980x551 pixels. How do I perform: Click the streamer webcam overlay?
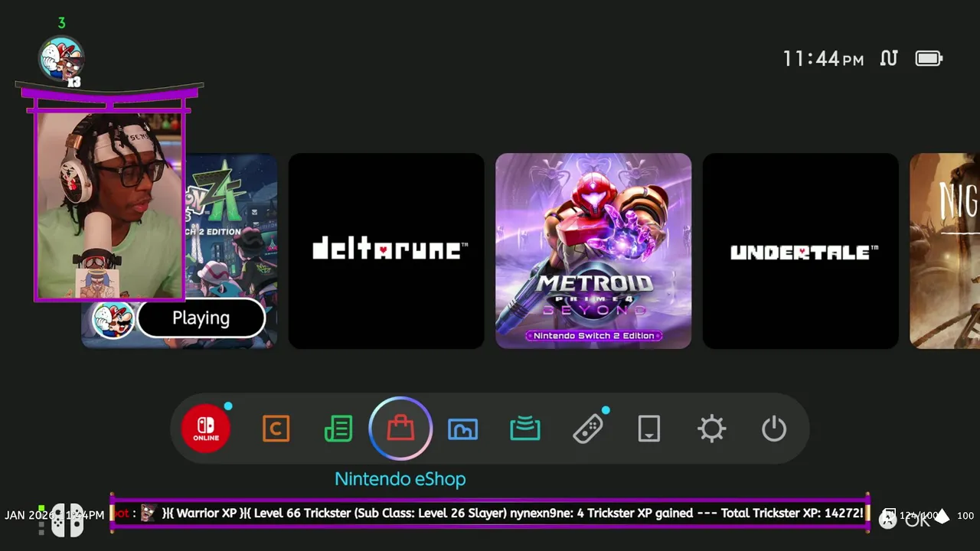point(109,205)
